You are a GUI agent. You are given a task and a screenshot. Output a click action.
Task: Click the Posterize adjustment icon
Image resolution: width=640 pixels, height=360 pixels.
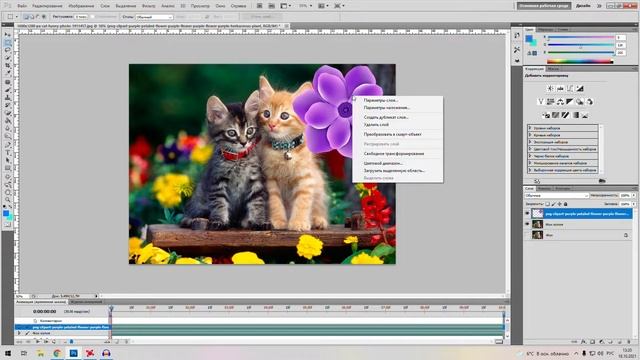coord(556,116)
